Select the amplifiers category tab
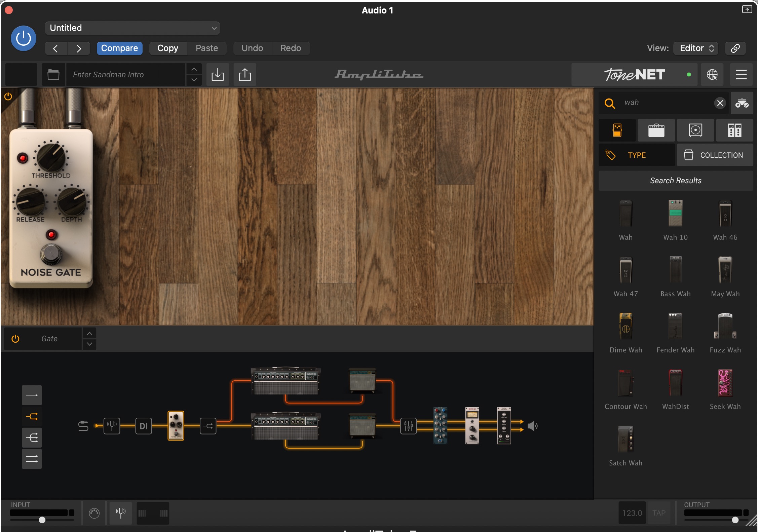The height and width of the screenshot is (532, 758). coord(656,130)
